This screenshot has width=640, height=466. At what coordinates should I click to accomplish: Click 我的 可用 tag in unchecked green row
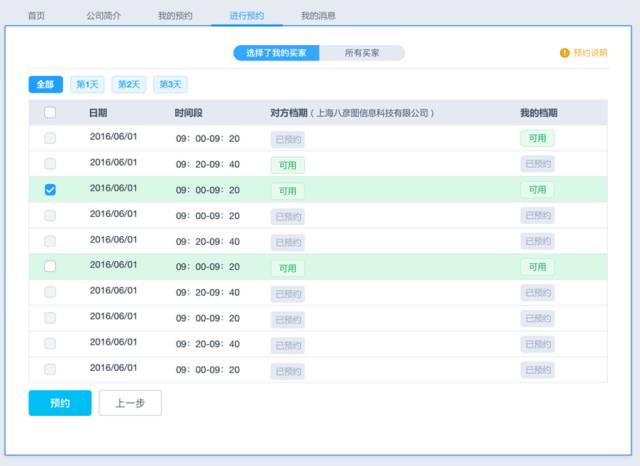click(x=538, y=267)
